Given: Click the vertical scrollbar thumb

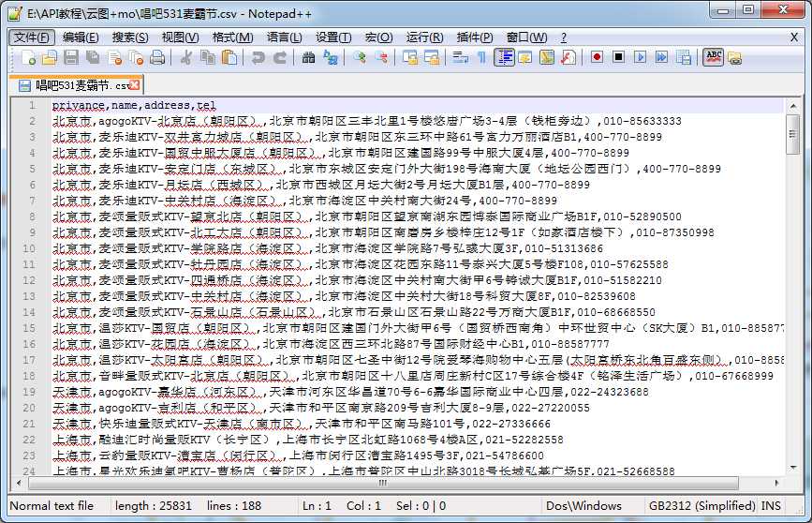Looking at the screenshot, I should click(x=793, y=134).
